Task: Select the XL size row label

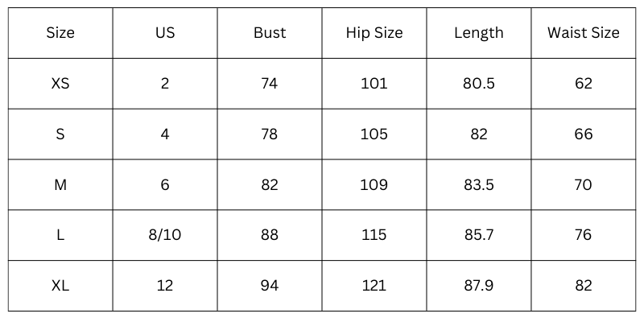Action: point(60,286)
